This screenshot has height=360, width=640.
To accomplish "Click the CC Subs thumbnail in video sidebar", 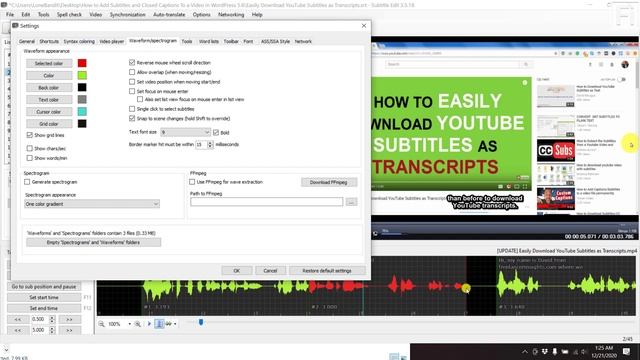I will point(556,150).
